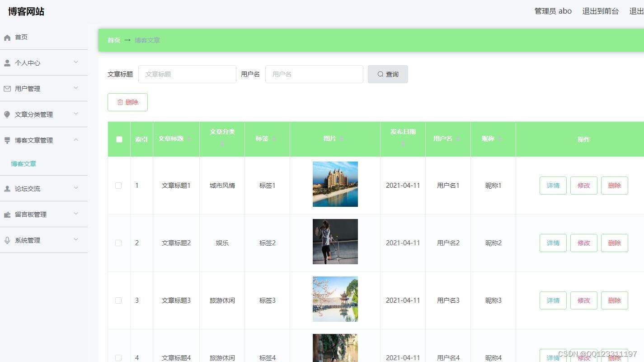
Task: Sort by 标签 column arrows
Action: (x=274, y=138)
